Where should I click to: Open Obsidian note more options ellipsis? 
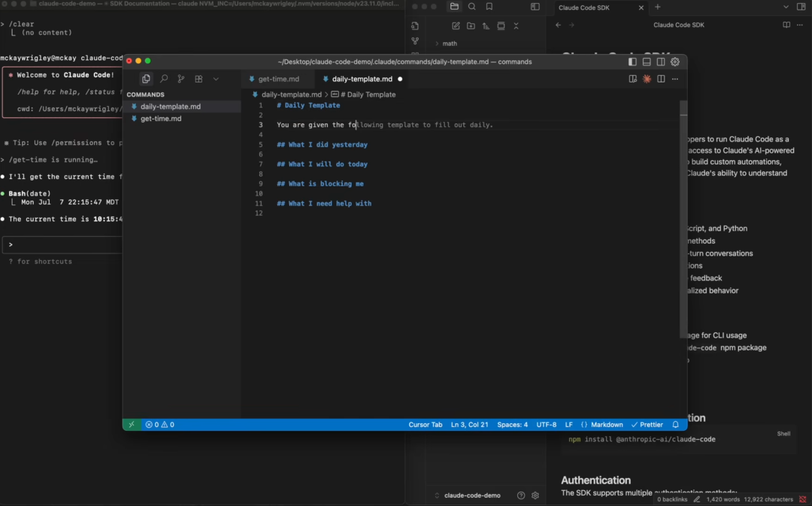pyautogui.click(x=800, y=25)
